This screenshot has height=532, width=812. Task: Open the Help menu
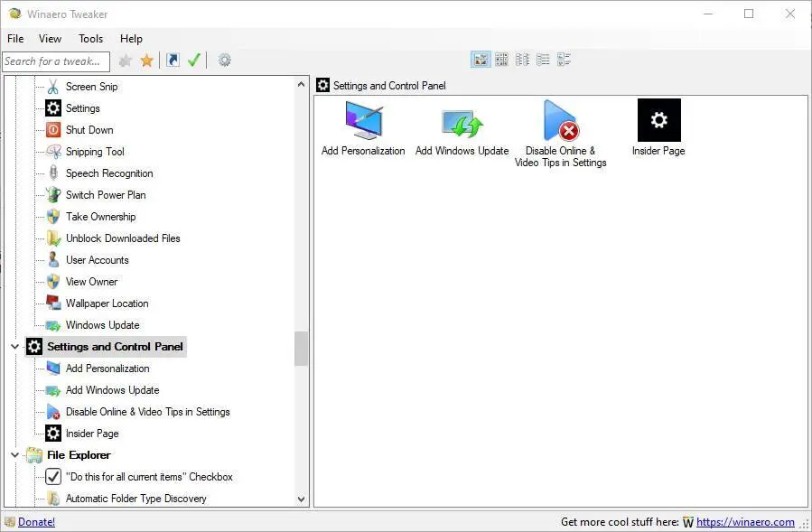point(131,39)
